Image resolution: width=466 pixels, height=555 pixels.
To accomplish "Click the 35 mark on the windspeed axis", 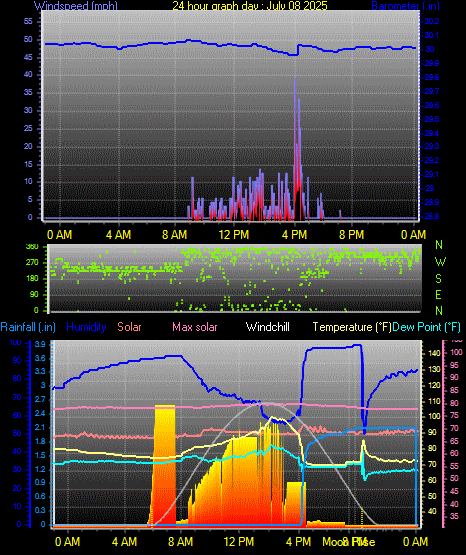I will [28, 92].
